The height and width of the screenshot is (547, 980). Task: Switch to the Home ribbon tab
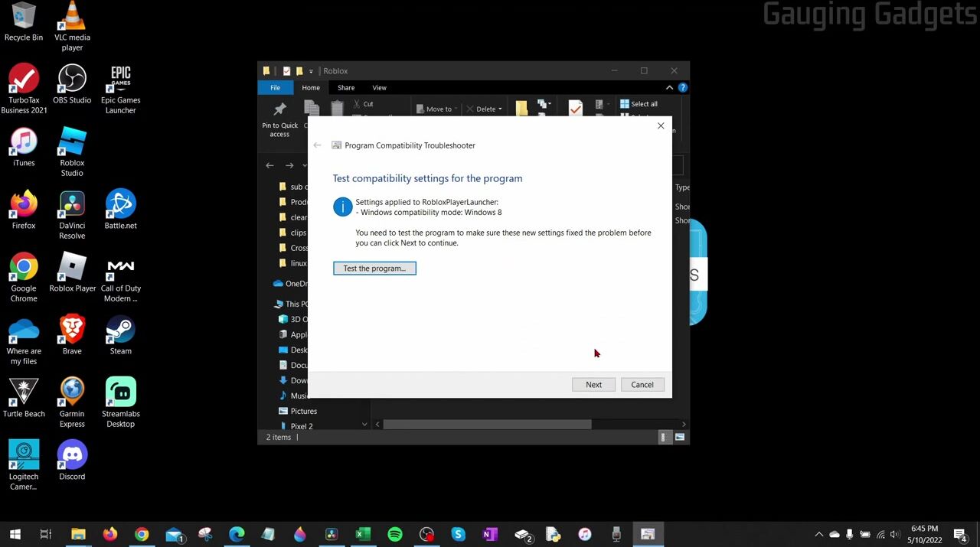(311, 88)
